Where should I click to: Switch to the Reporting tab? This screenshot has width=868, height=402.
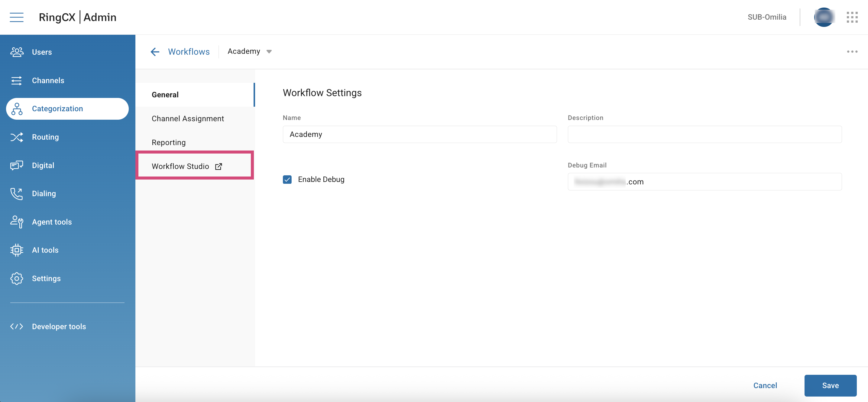tap(168, 142)
